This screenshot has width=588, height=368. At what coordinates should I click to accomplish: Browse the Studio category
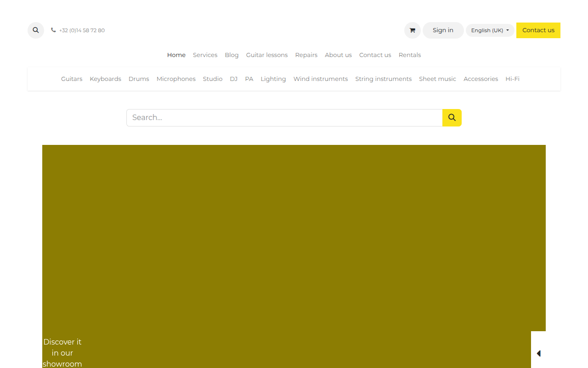(x=213, y=79)
